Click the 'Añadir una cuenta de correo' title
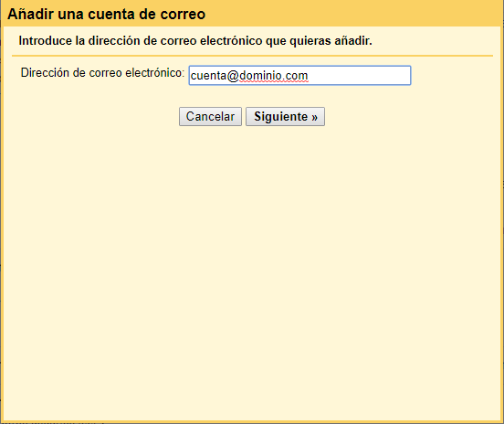This screenshot has width=504, height=424. coord(107,14)
